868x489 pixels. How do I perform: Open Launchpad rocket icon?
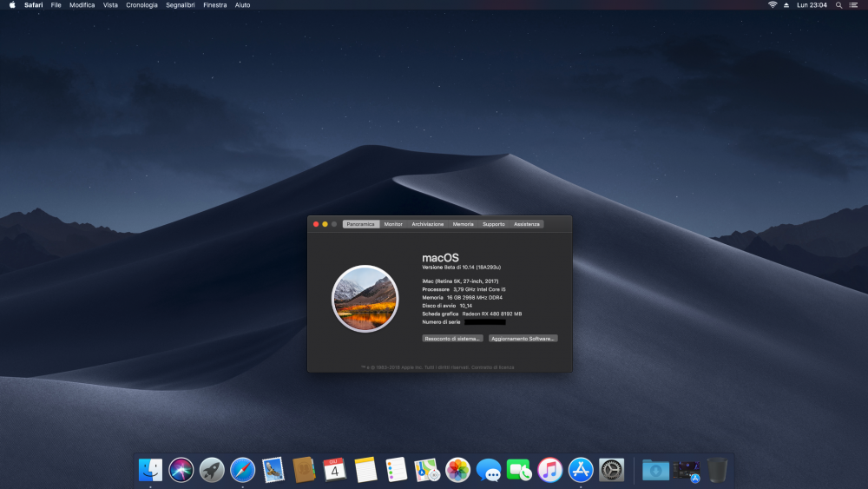pyautogui.click(x=212, y=470)
